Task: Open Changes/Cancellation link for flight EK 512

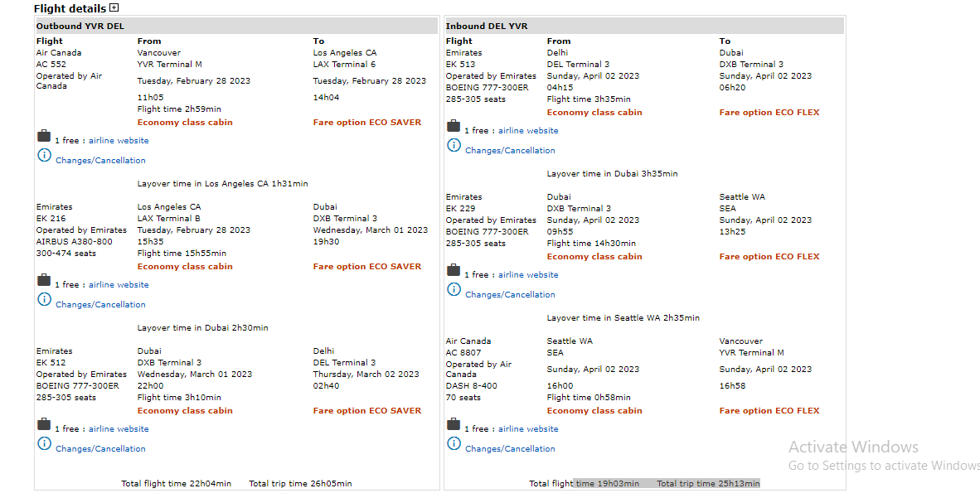Action: point(100,449)
